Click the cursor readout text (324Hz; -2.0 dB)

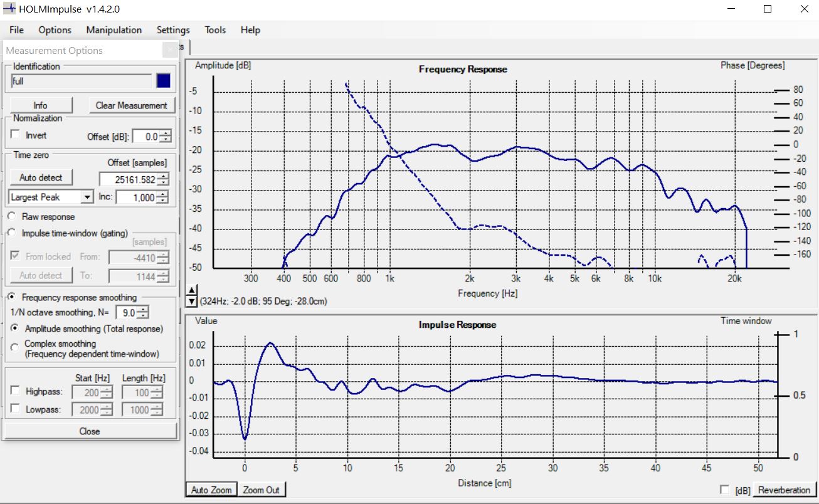tap(263, 302)
